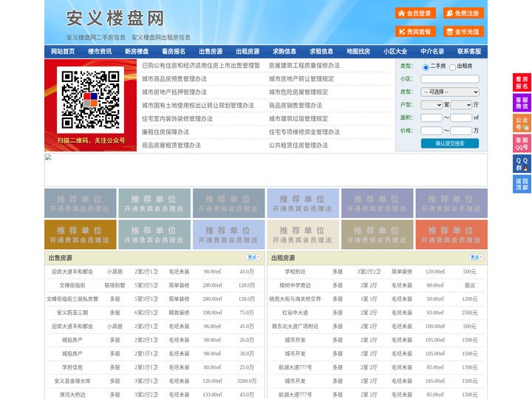
Task: Open the 中介名录 menu item
Action: [x=432, y=52]
